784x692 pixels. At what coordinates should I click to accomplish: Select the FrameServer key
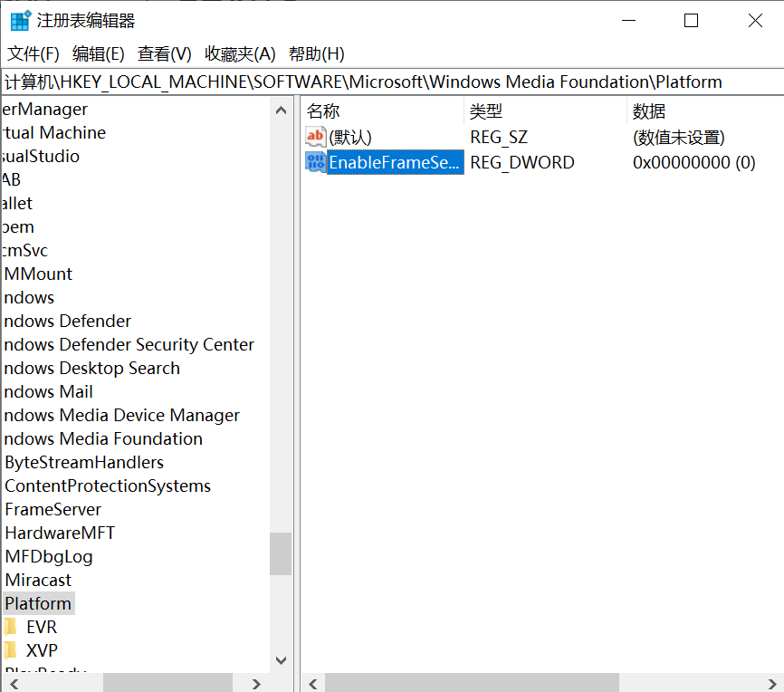[x=53, y=509]
